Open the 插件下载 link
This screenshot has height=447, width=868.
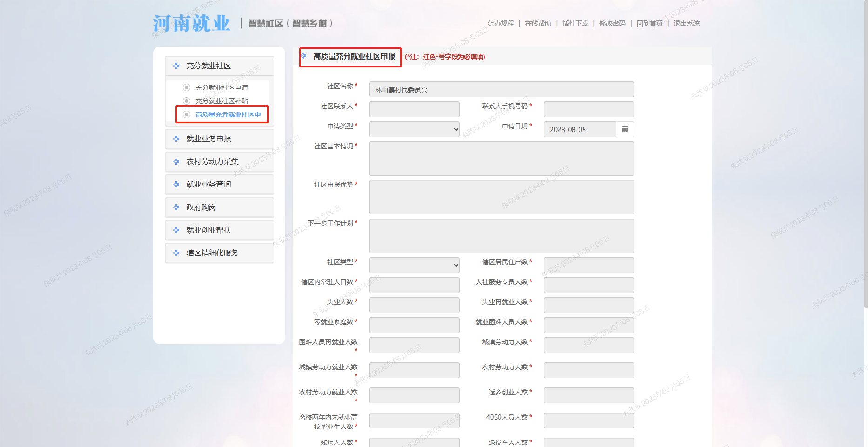point(574,23)
